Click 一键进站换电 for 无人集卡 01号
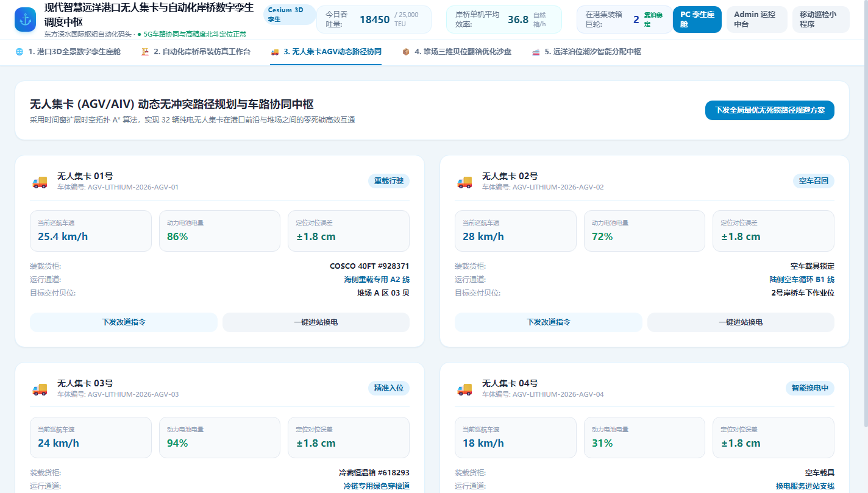The image size is (868, 493). coord(316,322)
